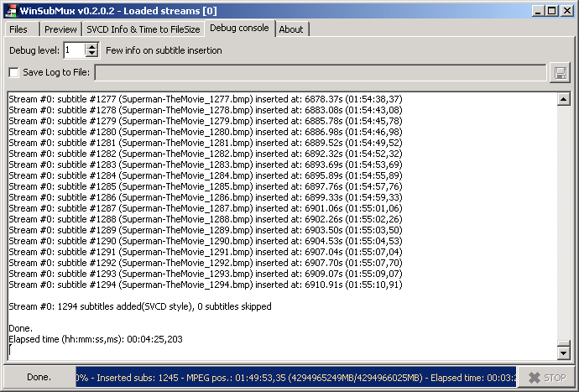579x392 pixels.
Task: Click the progress bar in status bar
Action: point(294,377)
